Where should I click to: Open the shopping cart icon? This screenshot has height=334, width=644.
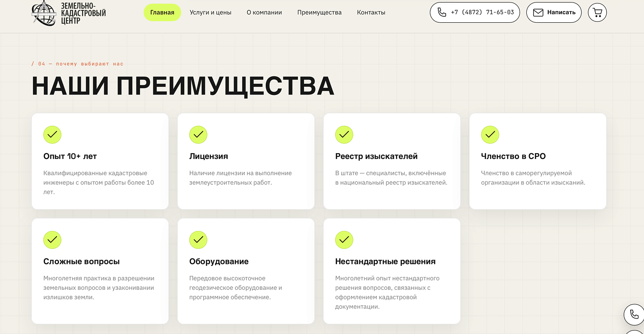tap(597, 12)
